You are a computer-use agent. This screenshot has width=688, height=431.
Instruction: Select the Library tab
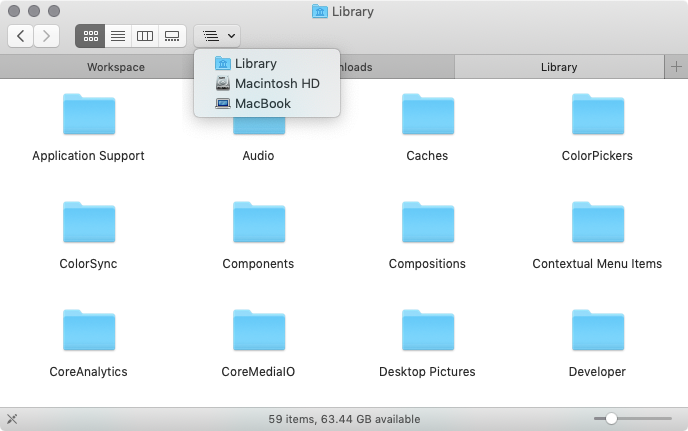(x=559, y=67)
